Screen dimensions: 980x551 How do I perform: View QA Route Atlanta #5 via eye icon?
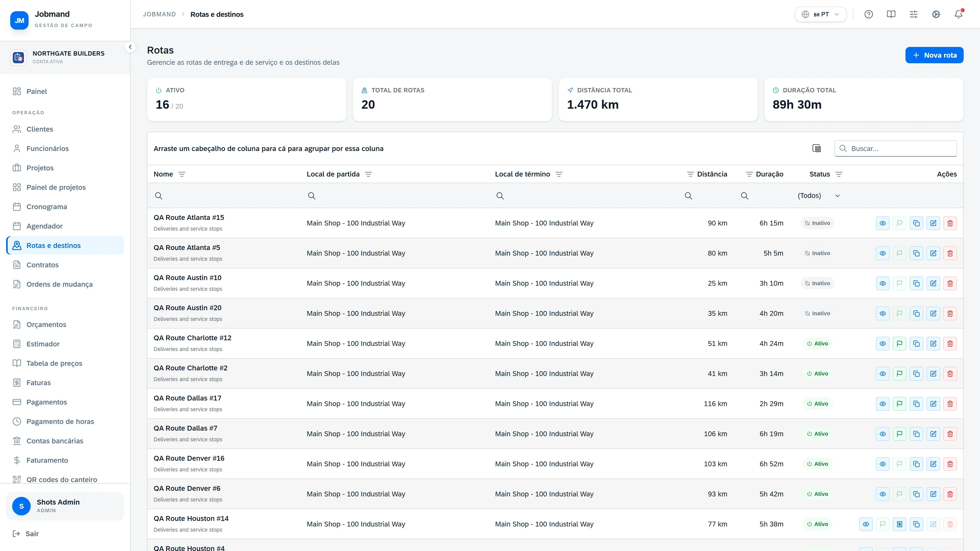click(883, 253)
